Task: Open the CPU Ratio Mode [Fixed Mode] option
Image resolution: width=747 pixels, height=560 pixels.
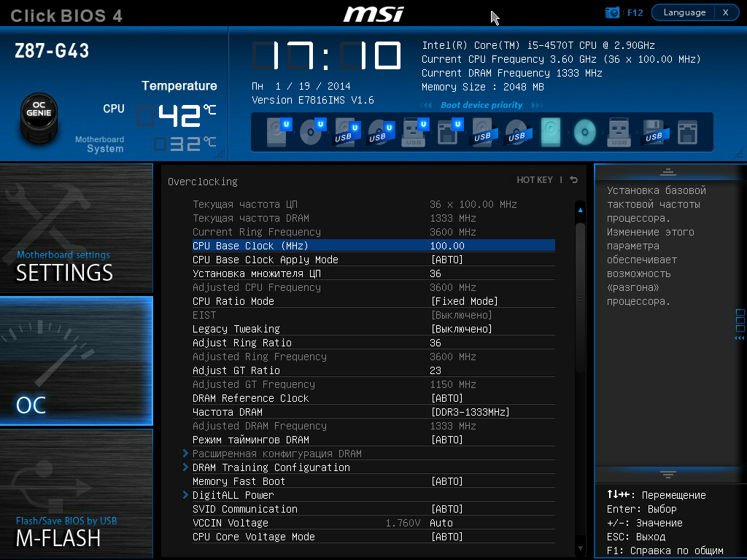Action: [373, 301]
